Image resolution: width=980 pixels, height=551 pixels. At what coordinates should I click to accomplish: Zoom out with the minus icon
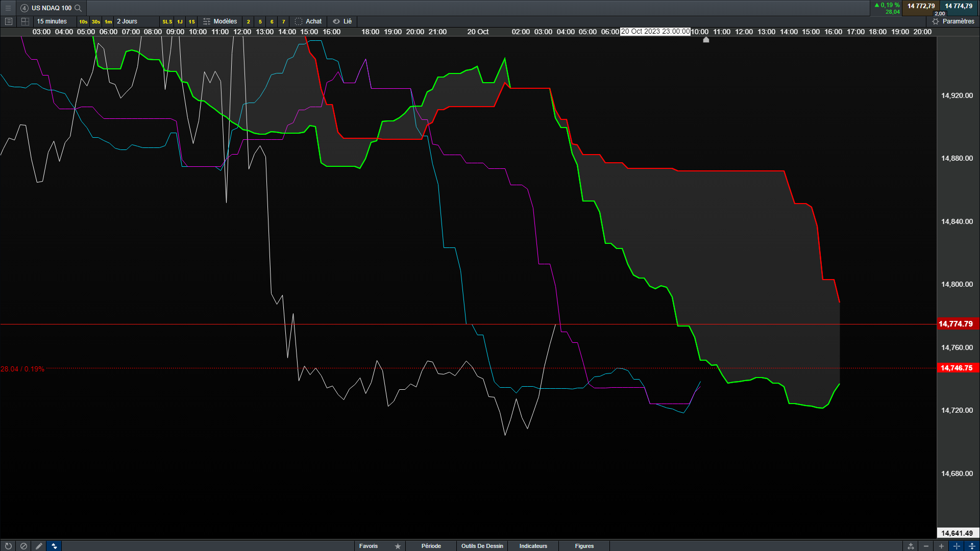point(926,546)
